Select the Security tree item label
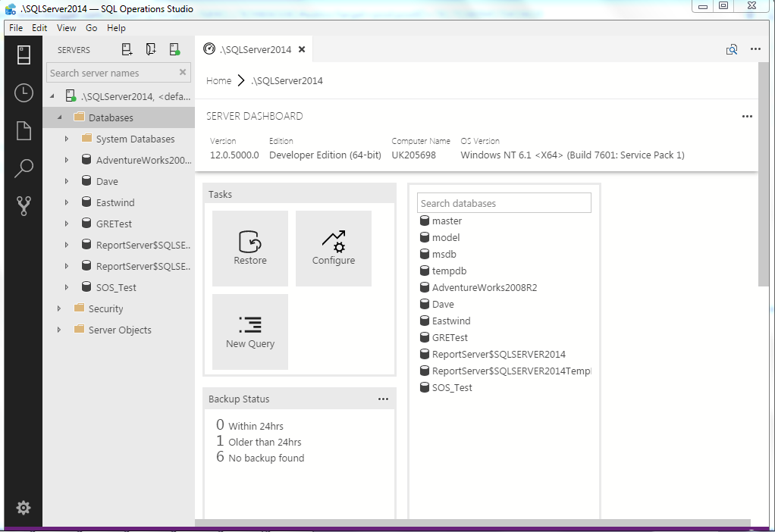Screen dimensions: 775x532 coord(105,308)
